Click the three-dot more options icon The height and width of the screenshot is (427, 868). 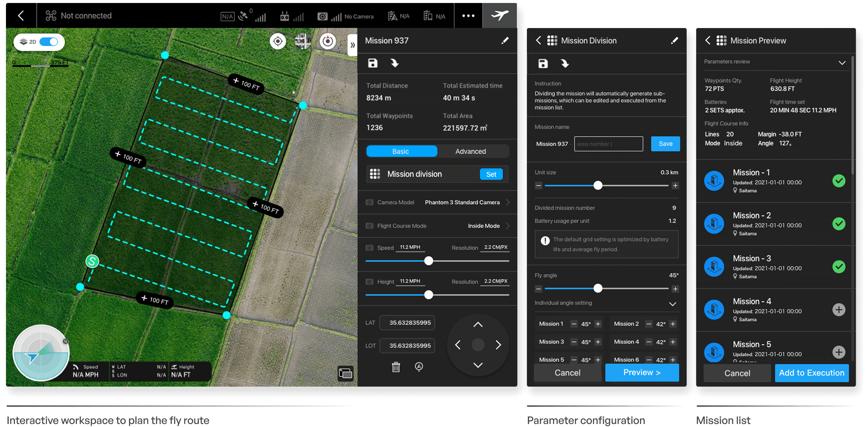[x=468, y=16]
